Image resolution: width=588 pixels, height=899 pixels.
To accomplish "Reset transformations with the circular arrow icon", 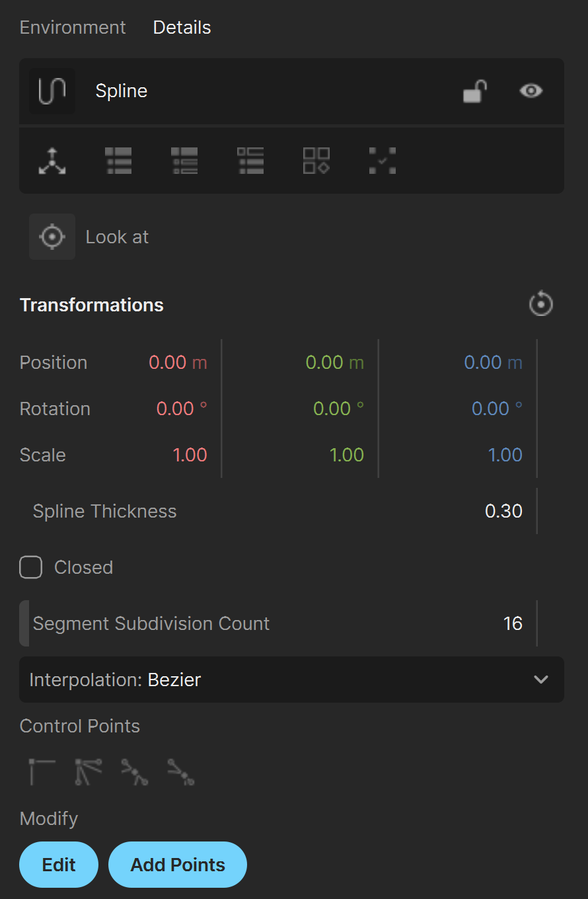I will pos(541,304).
